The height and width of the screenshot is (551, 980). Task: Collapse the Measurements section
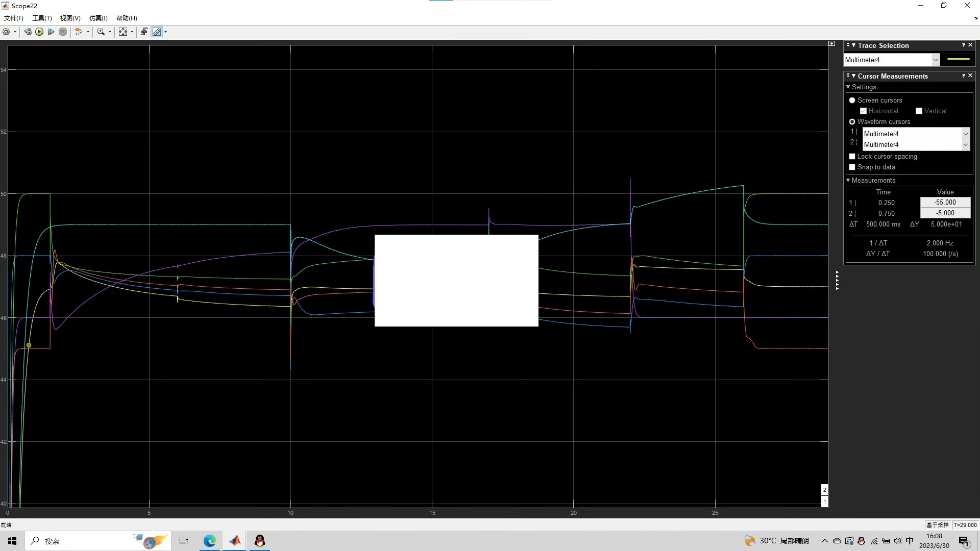click(x=848, y=181)
